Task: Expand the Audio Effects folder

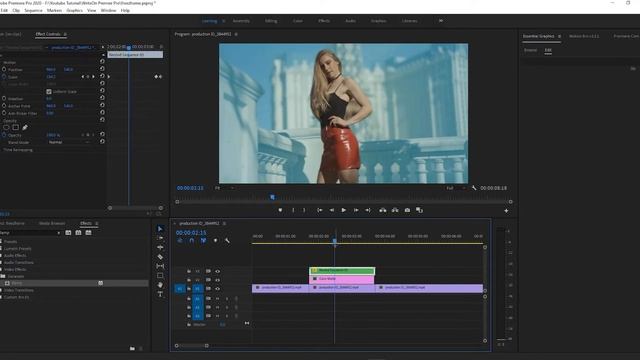Action: (15, 256)
